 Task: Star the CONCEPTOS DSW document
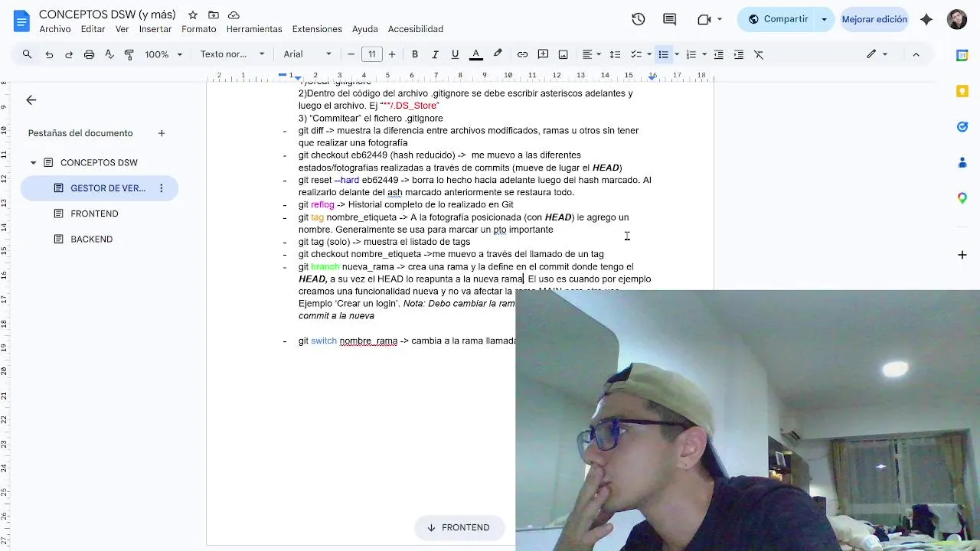tap(193, 15)
